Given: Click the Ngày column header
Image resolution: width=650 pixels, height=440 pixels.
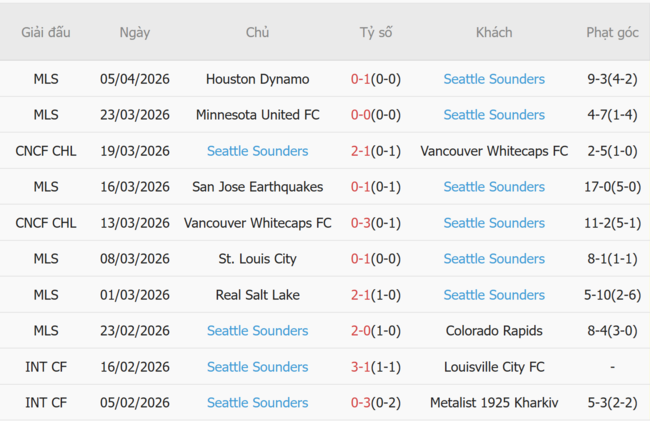Looking at the screenshot, I should 135,32.
